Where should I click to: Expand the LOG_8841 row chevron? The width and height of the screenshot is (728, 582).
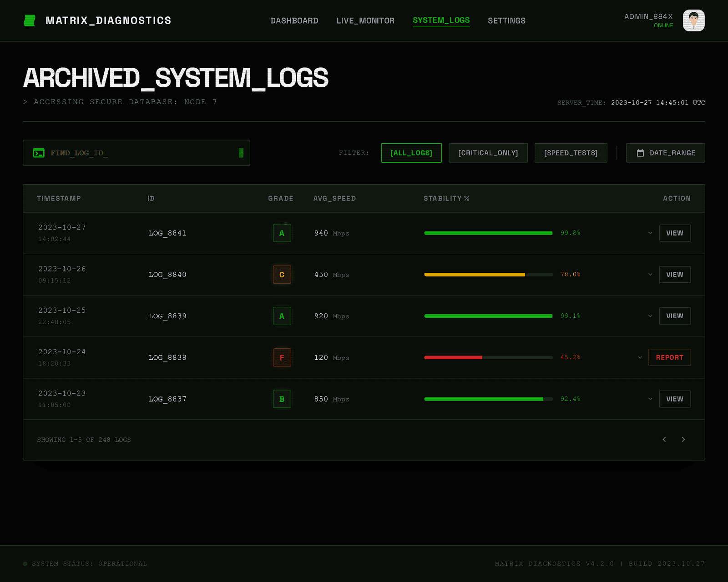point(650,233)
